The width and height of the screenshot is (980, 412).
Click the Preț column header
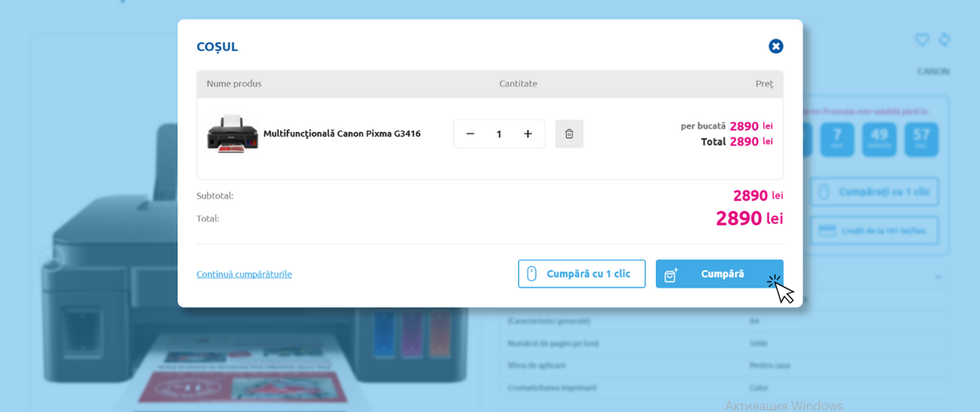[x=765, y=84]
